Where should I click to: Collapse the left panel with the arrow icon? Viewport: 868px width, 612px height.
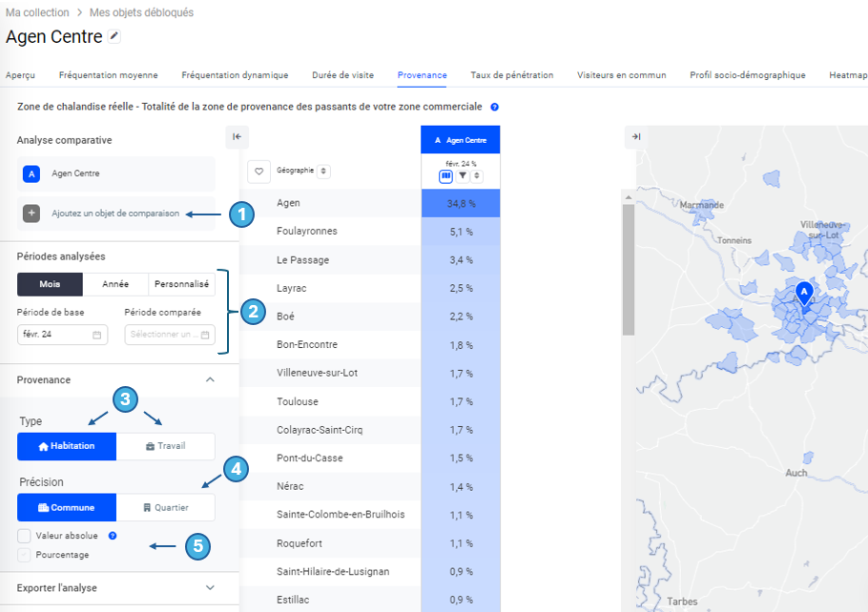tap(237, 137)
